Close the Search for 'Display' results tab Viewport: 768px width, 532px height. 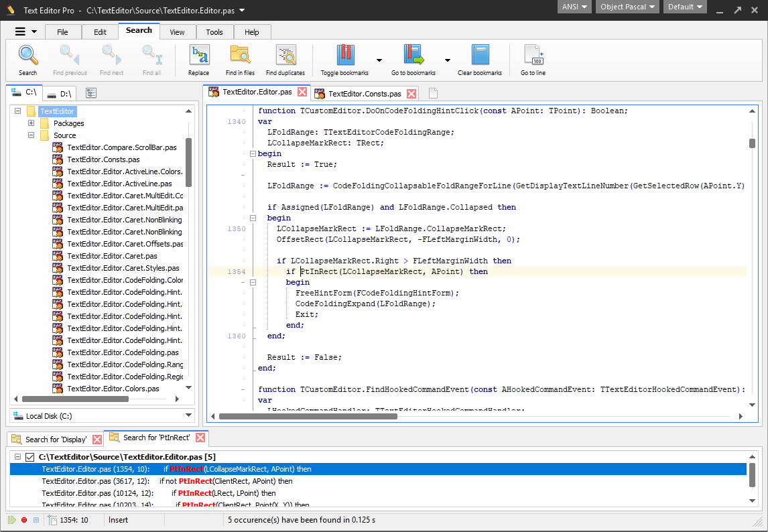pyautogui.click(x=97, y=440)
